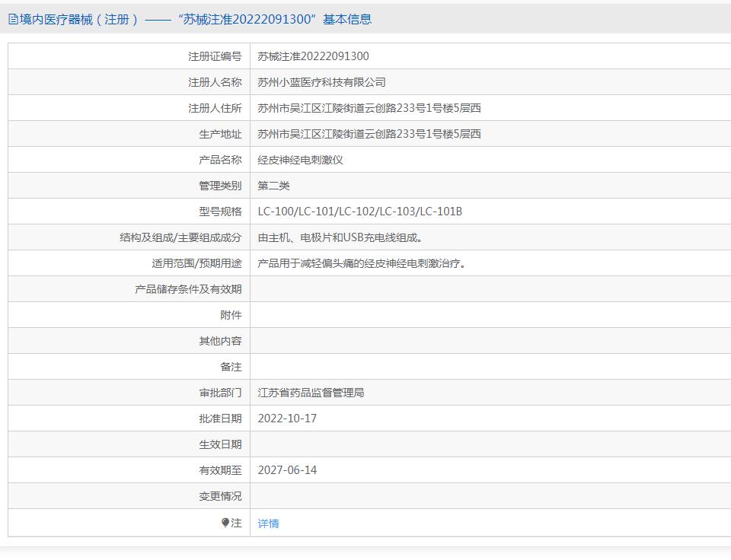
Task: Click the 其他内容 label
Action: pos(221,341)
